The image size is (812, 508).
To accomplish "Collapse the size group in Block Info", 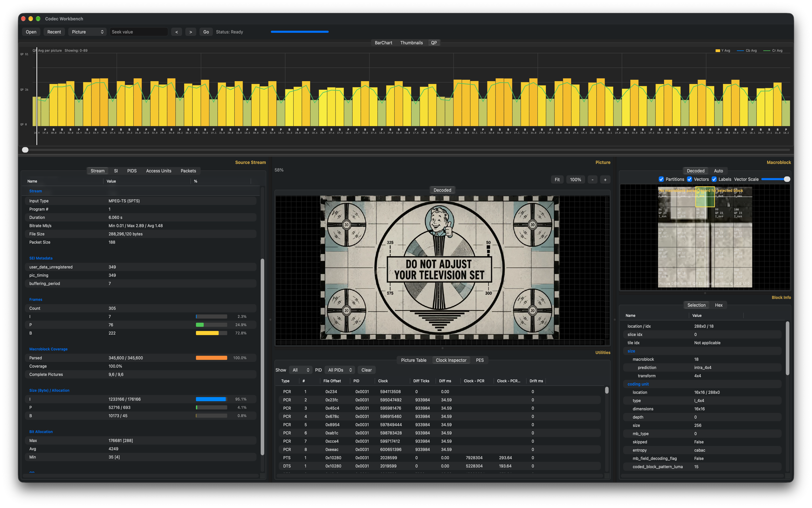I will (x=631, y=351).
